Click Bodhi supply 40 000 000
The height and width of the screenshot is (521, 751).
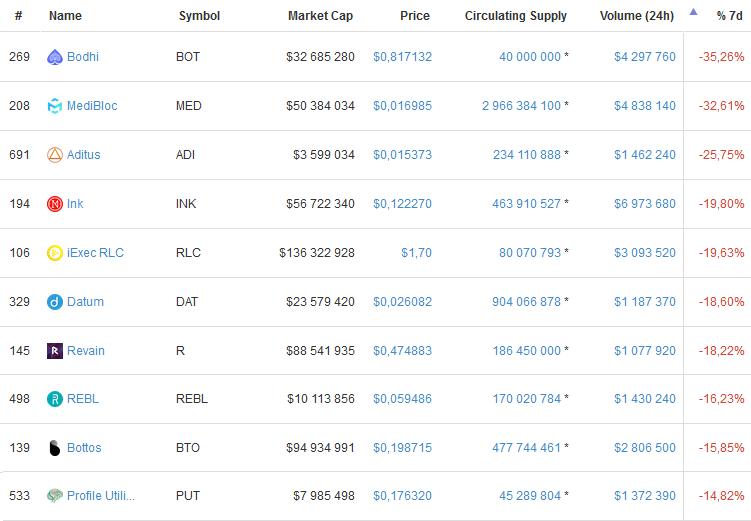tap(530, 57)
